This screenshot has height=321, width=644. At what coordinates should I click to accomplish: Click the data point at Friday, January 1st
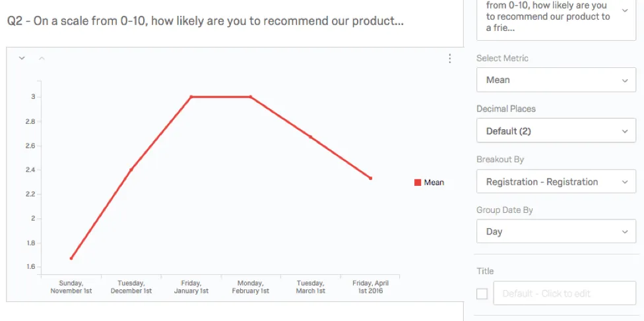pos(191,97)
